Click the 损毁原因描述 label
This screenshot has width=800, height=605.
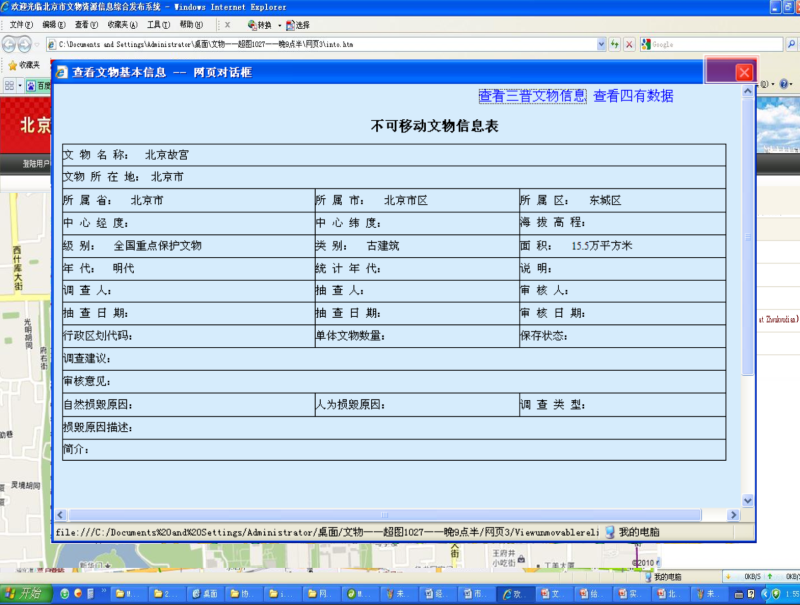pos(97,427)
